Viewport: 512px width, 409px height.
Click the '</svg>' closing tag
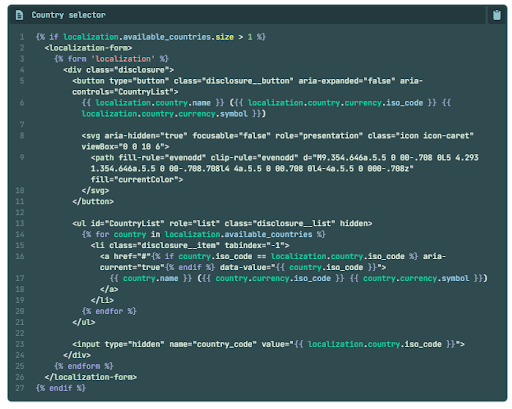coord(95,191)
